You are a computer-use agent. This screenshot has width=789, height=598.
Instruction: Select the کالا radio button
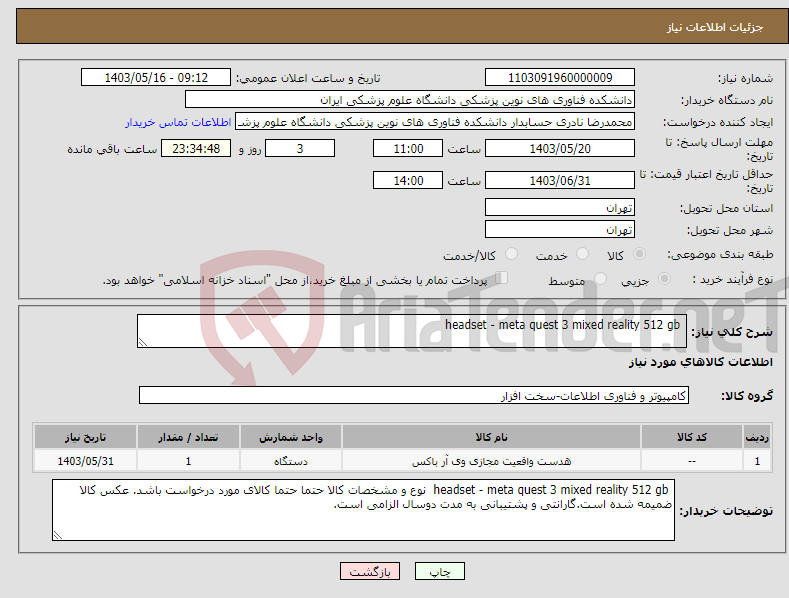(x=639, y=254)
